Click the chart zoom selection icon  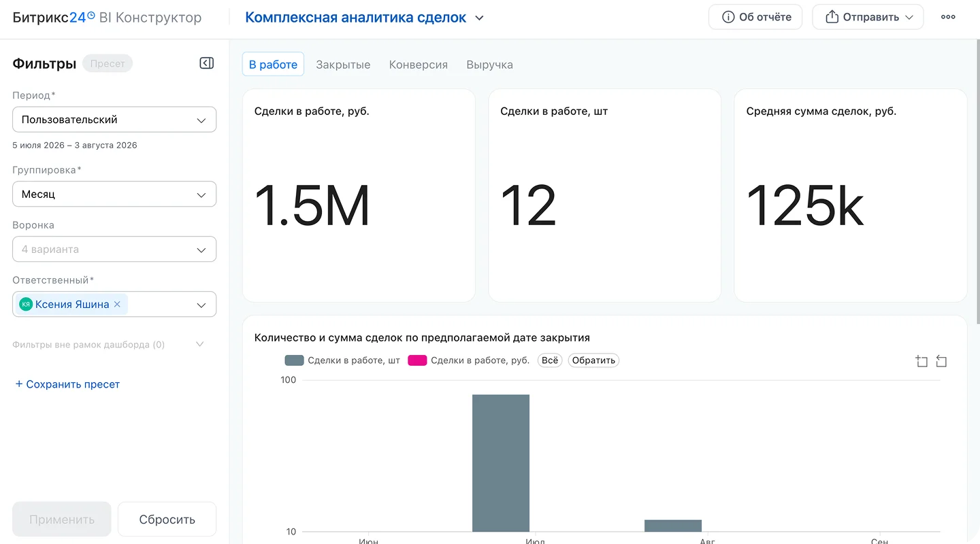pos(921,361)
